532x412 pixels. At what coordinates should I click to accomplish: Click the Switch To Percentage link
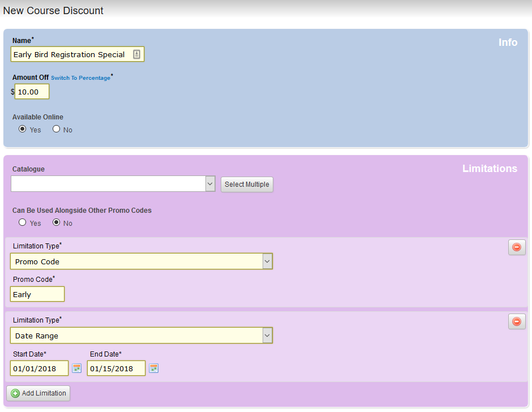coord(80,78)
